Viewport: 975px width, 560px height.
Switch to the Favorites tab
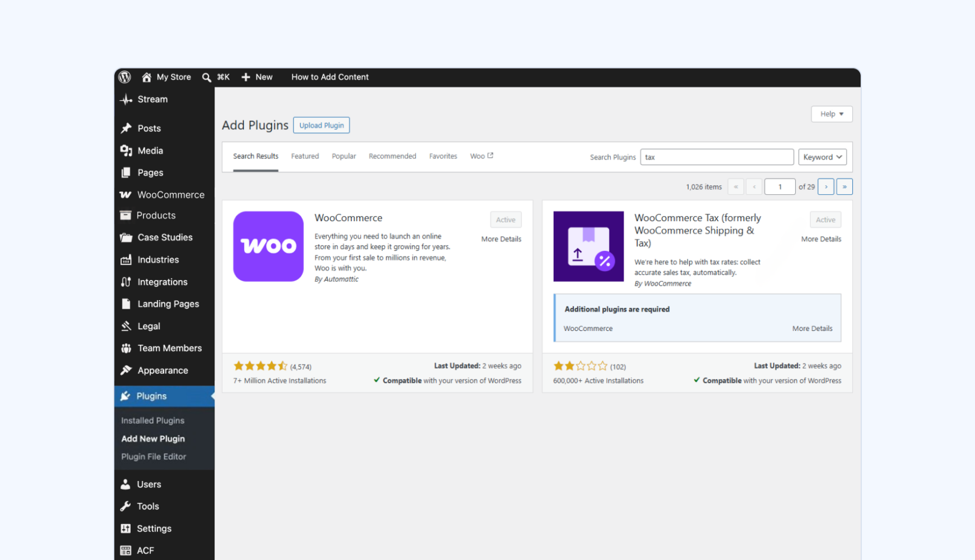click(443, 156)
